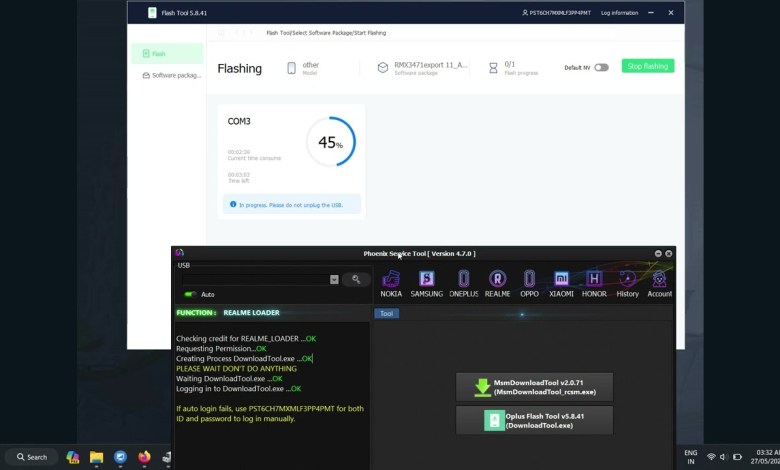
Task: Click the COM3 port label
Action: pyautogui.click(x=239, y=121)
